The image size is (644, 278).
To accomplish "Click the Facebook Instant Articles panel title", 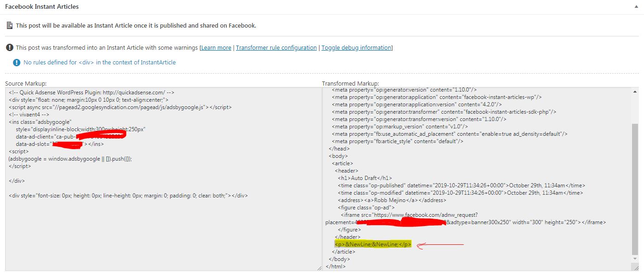I will coord(42,7).
